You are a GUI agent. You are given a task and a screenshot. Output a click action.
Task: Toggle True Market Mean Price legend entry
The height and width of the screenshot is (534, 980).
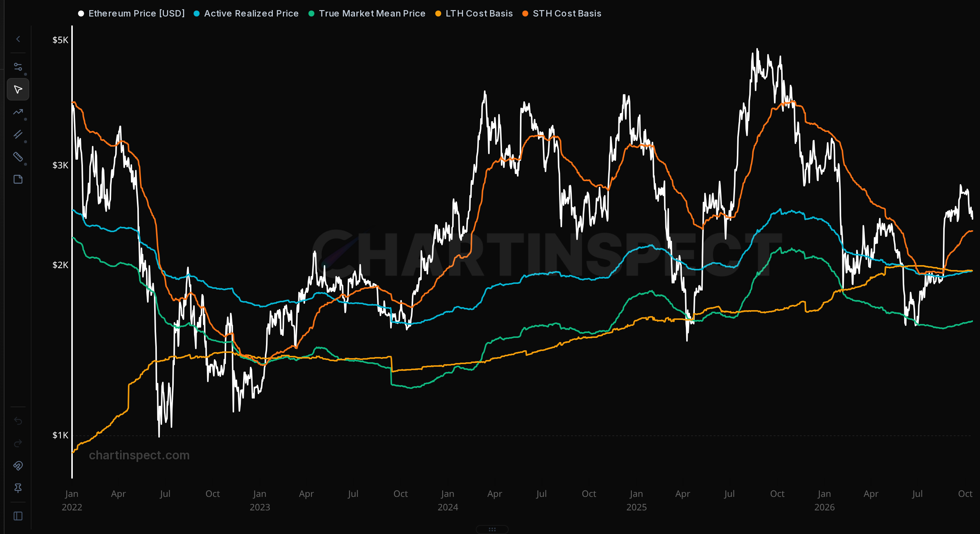(x=367, y=13)
